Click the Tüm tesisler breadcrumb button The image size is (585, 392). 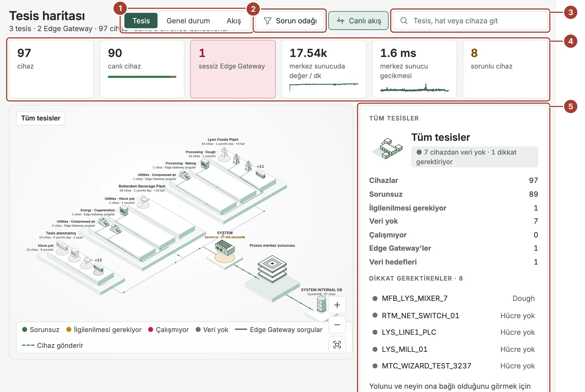41,118
